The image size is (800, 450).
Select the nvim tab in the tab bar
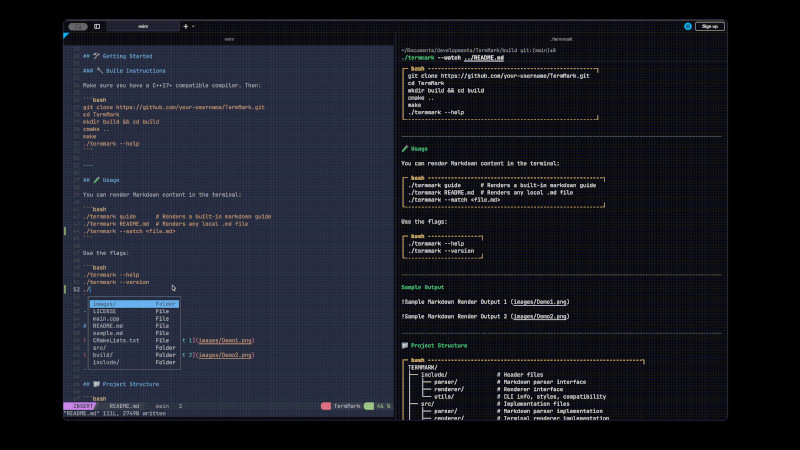[143, 27]
